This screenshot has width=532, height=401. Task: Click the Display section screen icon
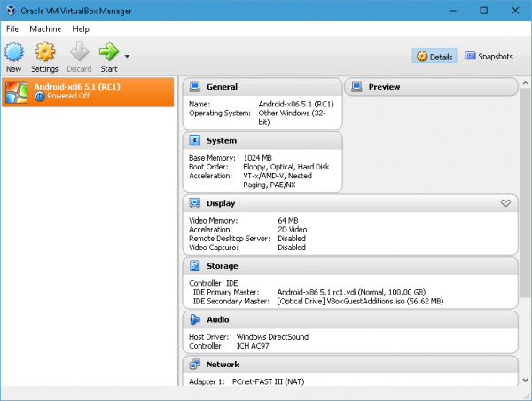pos(195,203)
